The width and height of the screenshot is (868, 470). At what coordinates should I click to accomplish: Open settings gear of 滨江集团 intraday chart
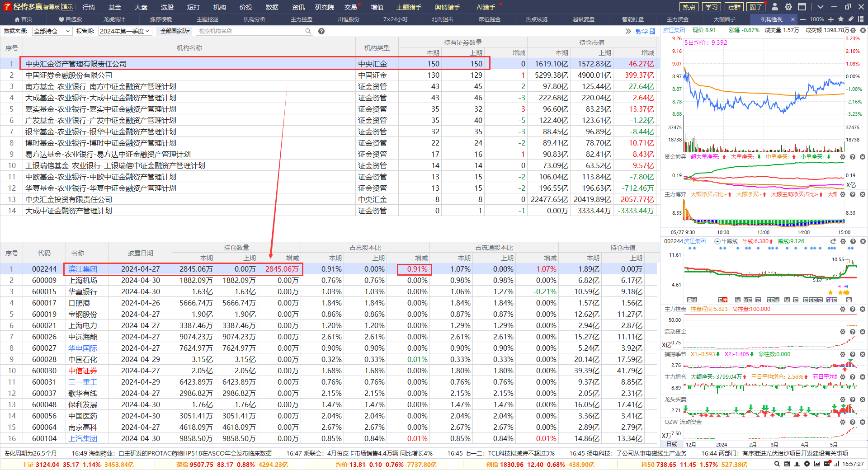[853, 30]
